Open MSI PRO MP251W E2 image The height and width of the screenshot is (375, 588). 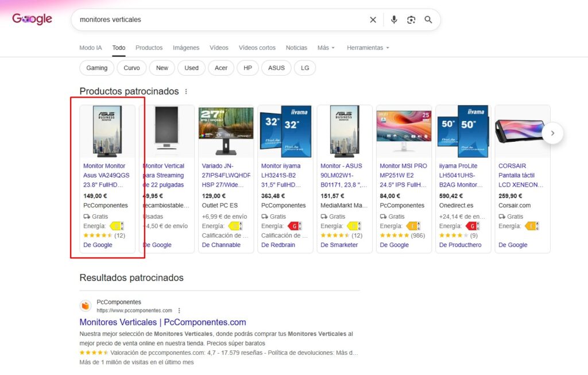click(x=404, y=131)
